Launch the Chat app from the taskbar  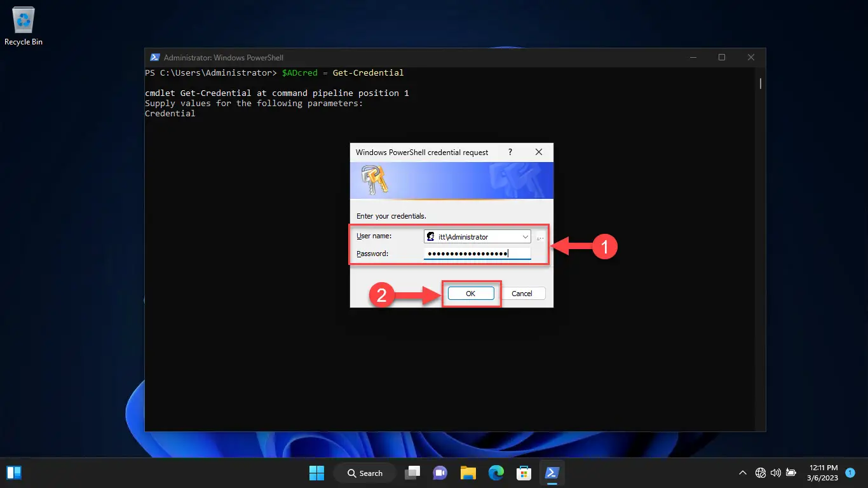[440, 473]
